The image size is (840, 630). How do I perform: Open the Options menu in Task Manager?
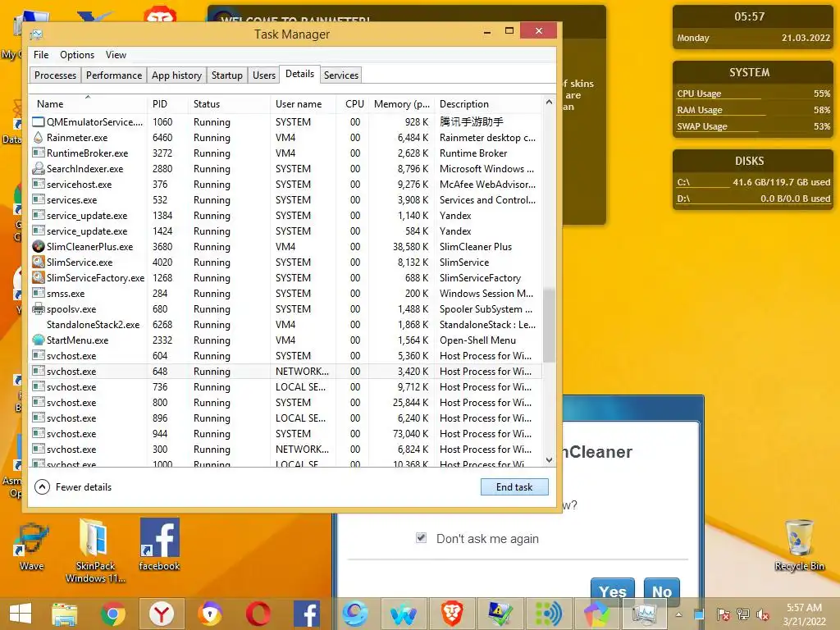[77, 55]
